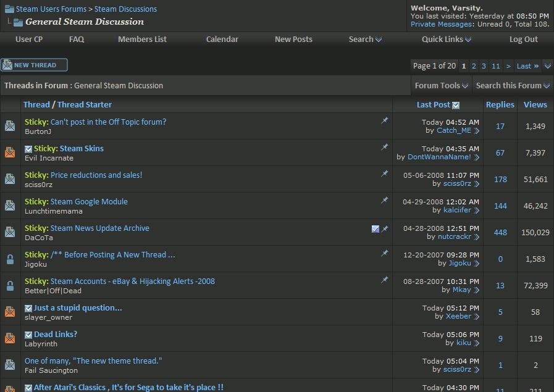554x392 pixels.
Task: Go to last post arrow by Xeeber
Action: [x=476, y=317]
